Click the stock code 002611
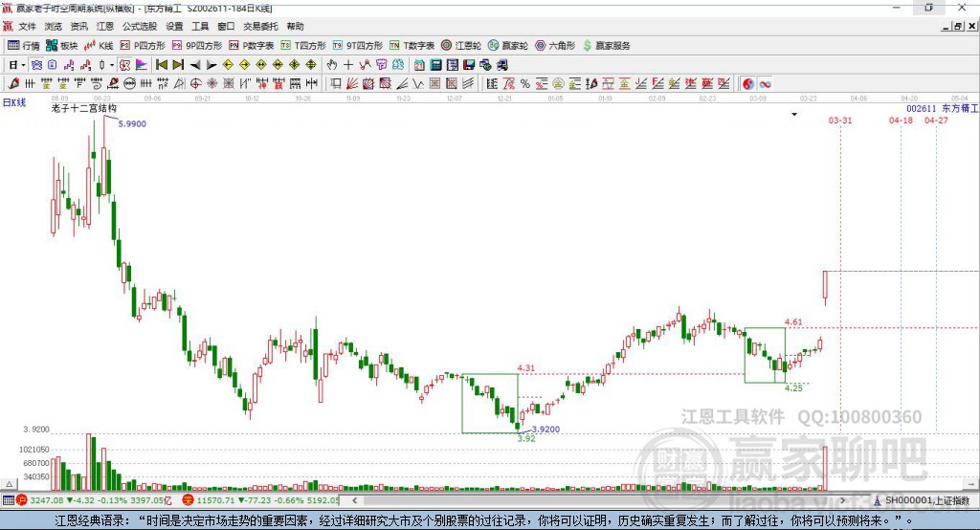This screenshot has height=530, width=980. pyautogui.click(x=922, y=109)
